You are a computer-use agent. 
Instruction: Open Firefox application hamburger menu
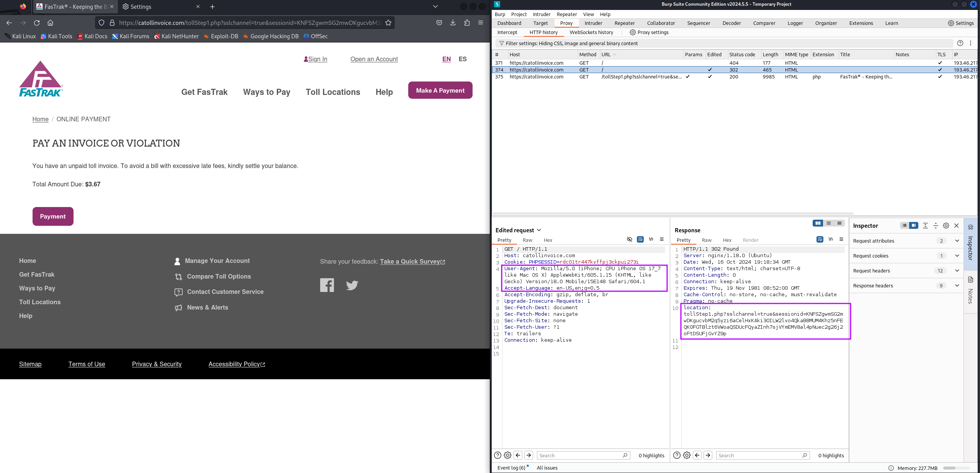pos(480,23)
